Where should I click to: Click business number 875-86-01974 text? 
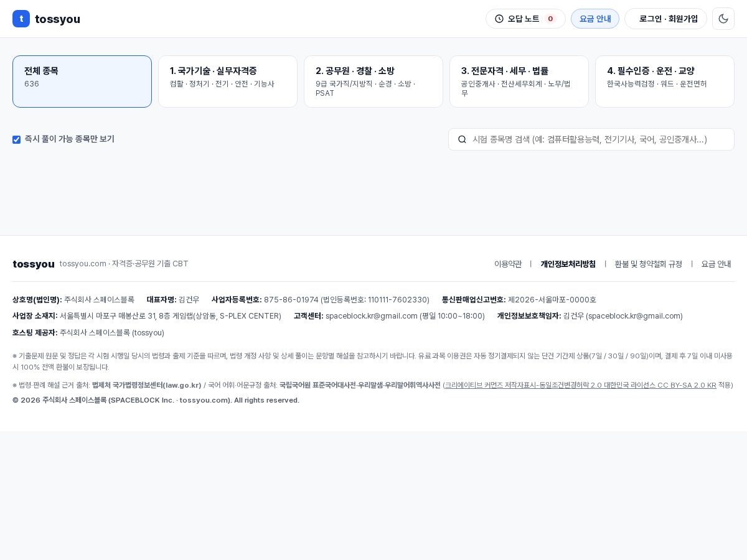coord(291,300)
